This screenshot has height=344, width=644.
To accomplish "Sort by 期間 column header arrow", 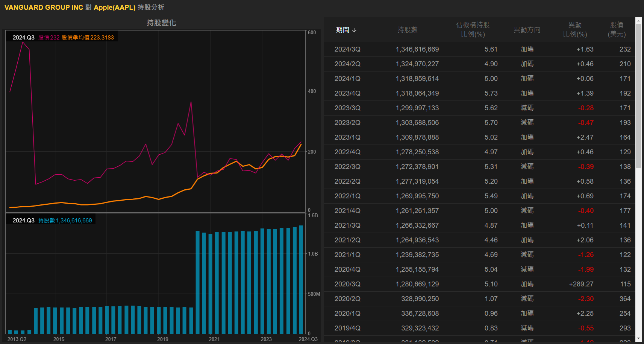I will click(x=354, y=30).
